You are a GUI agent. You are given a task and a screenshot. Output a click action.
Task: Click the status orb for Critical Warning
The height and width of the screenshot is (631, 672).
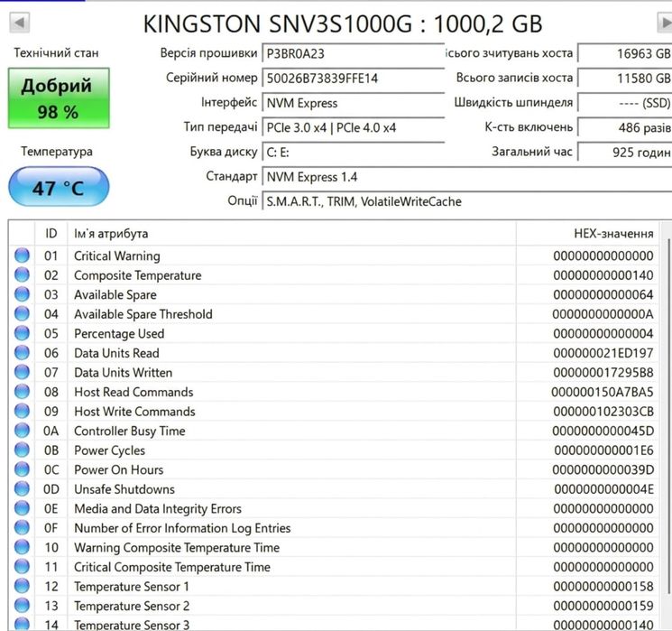pos(22,255)
